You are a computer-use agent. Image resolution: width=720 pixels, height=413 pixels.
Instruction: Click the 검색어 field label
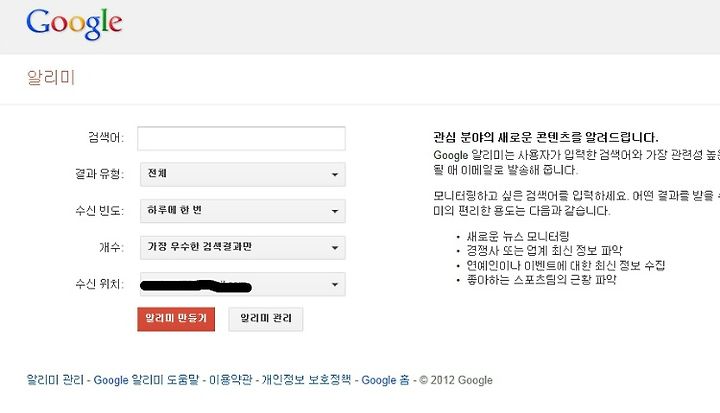pyautogui.click(x=106, y=137)
